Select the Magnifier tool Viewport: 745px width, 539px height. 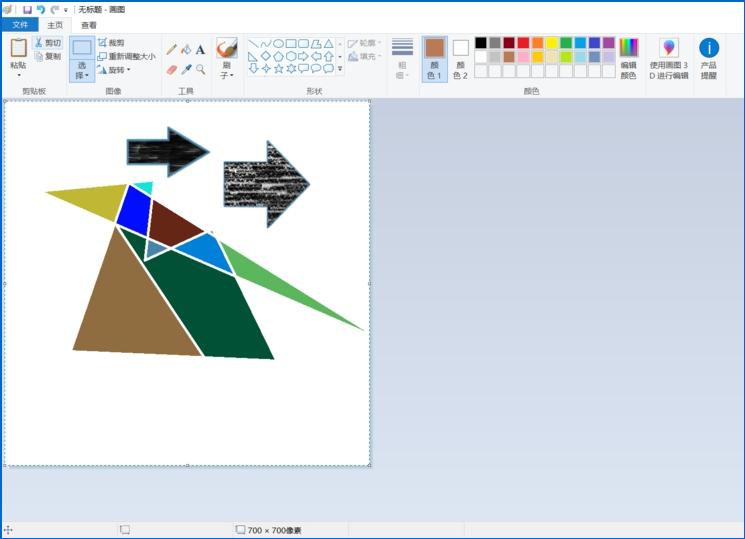click(201, 70)
